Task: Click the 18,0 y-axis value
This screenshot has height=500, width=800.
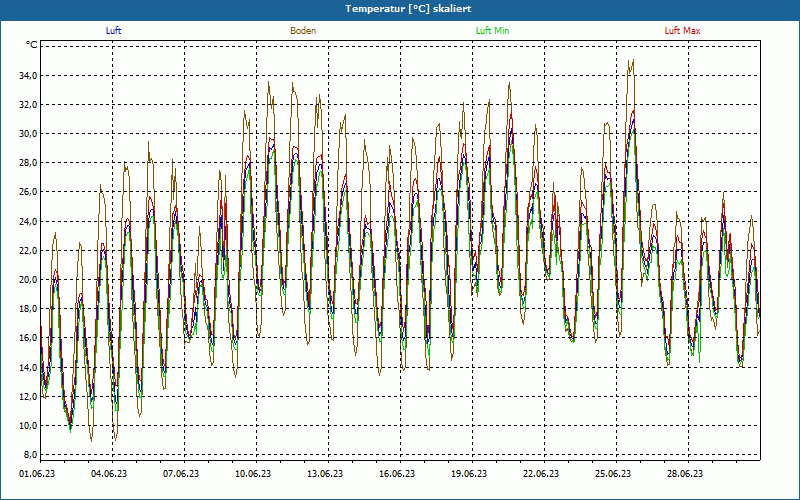Action: pyautogui.click(x=28, y=309)
